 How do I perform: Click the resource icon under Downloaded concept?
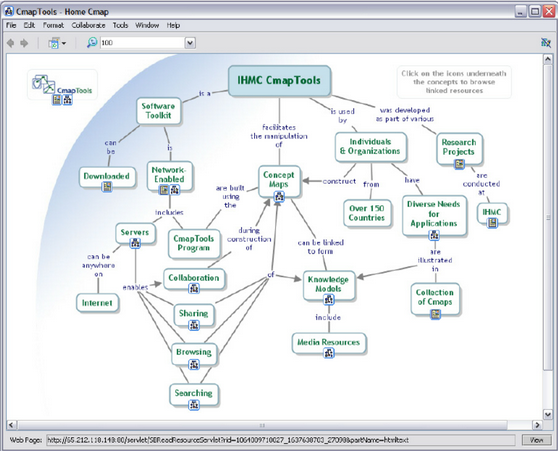107,186
